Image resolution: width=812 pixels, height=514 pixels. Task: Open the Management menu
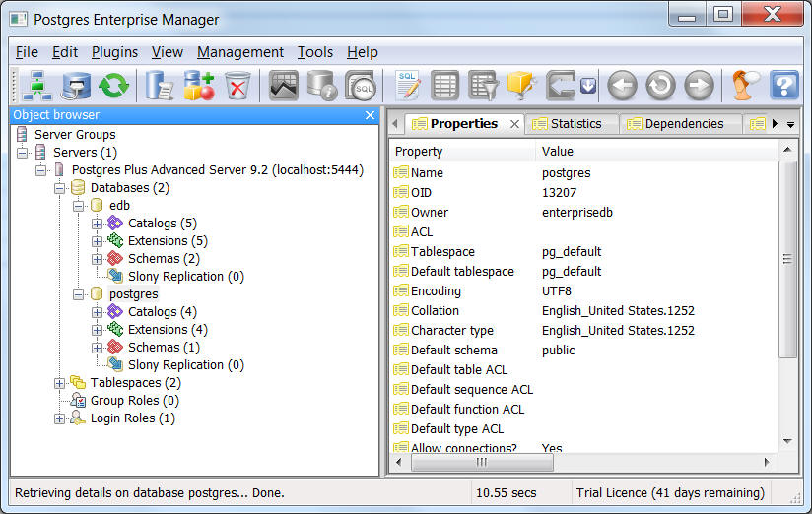pyautogui.click(x=239, y=52)
